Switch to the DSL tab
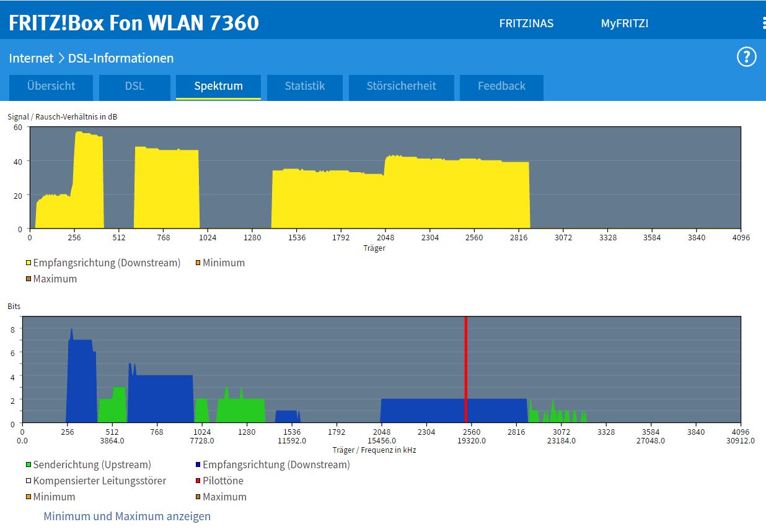The height and width of the screenshot is (532, 766). pos(134,87)
